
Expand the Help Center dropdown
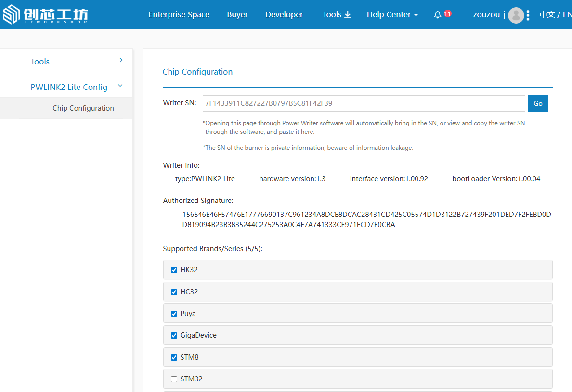tap(392, 15)
